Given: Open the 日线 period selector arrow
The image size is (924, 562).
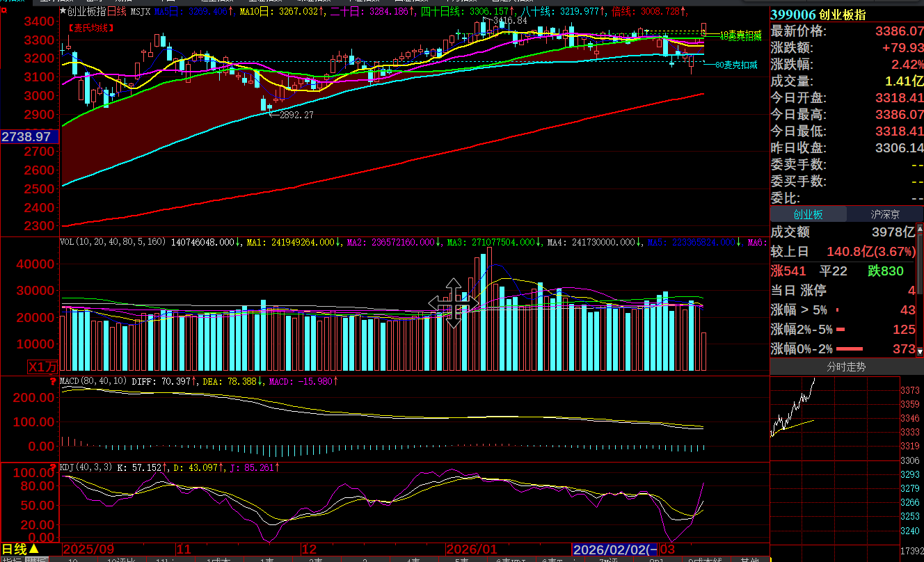Looking at the screenshot, I should [33, 549].
